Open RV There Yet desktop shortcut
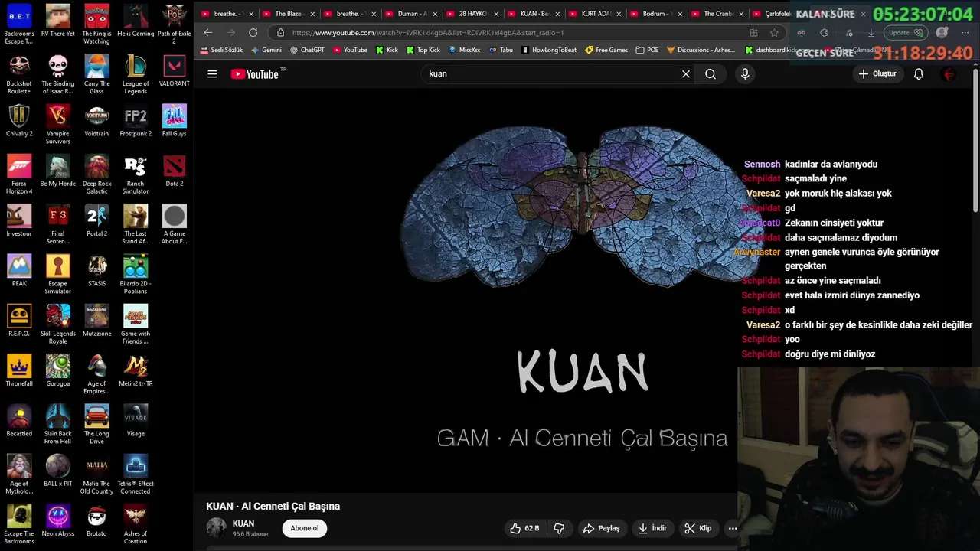980x551 pixels. pos(58,21)
